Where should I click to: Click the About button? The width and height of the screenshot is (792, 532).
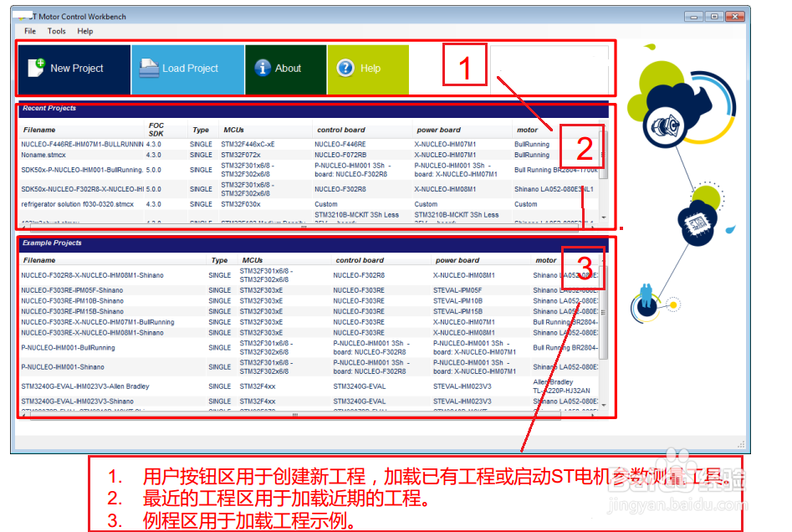pos(286,69)
